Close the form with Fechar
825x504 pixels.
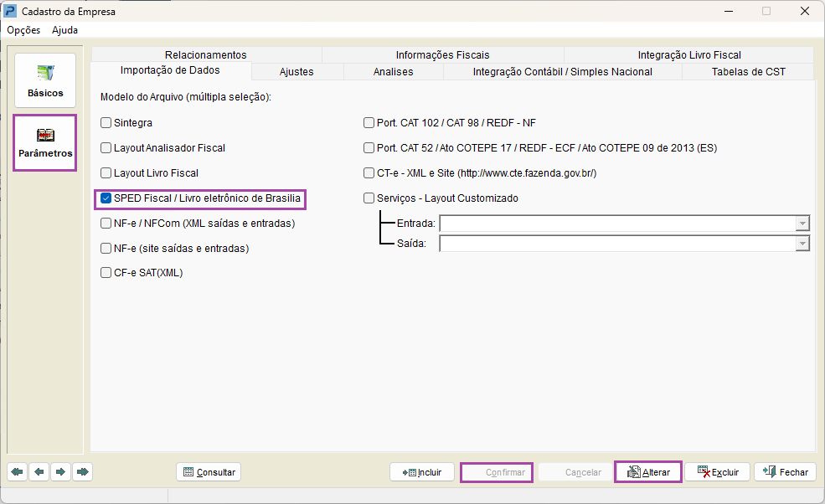pos(785,472)
